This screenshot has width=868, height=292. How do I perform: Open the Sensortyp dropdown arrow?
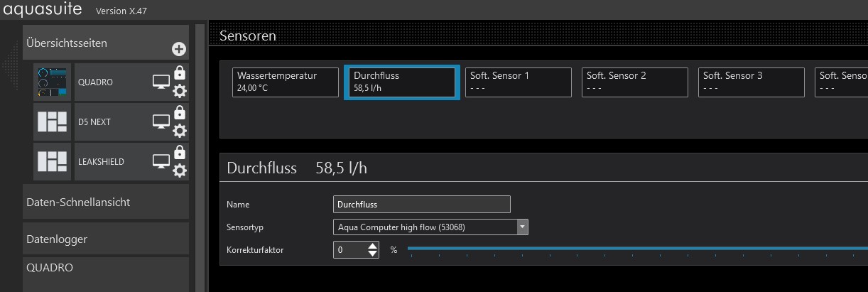tap(523, 227)
